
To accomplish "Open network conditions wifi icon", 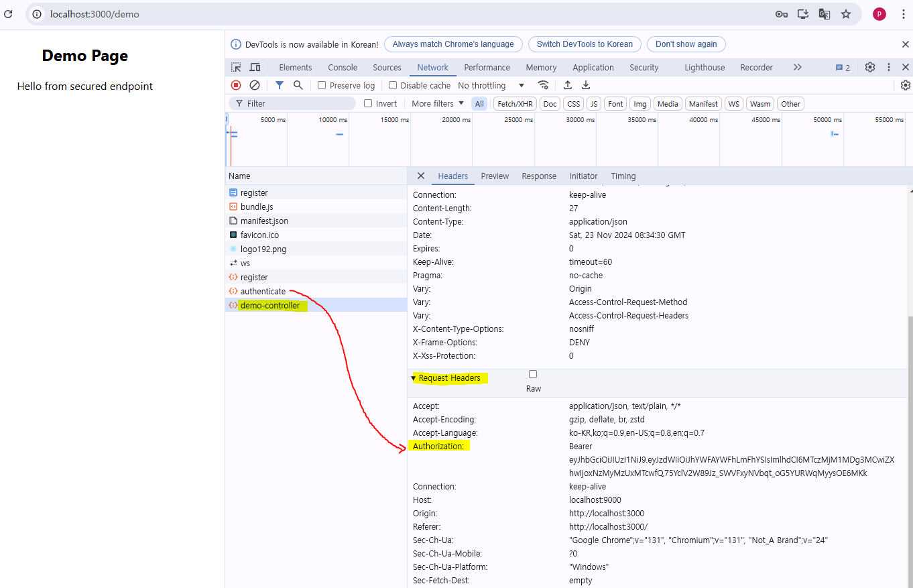I will pyautogui.click(x=543, y=85).
